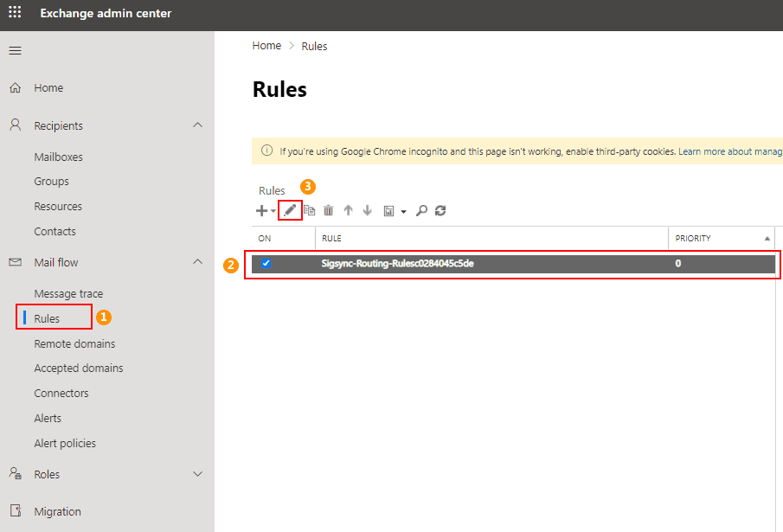This screenshot has height=532, width=783.
Task: Refresh the rules list
Action: click(x=440, y=210)
